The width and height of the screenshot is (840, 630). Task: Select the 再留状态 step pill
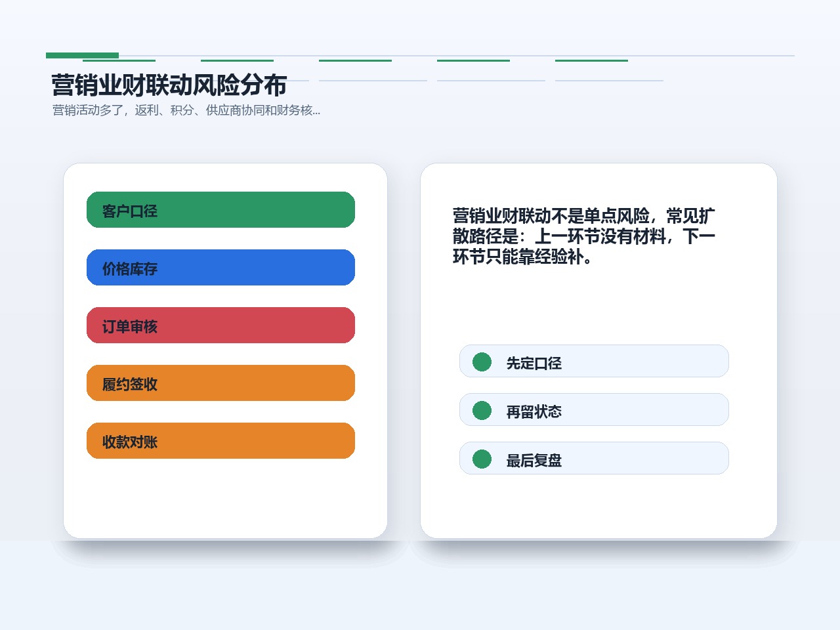[594, 409]
